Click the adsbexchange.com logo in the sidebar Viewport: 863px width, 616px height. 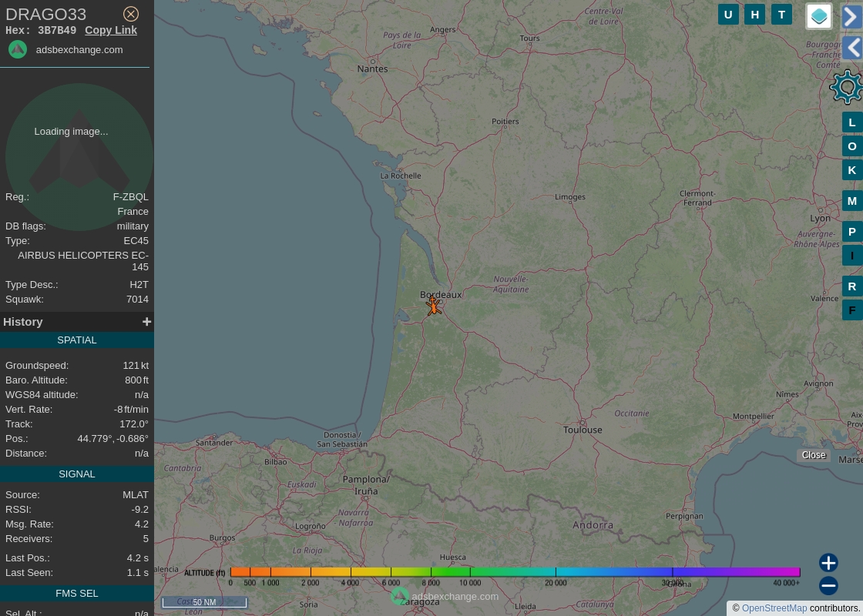pos(18,49)
